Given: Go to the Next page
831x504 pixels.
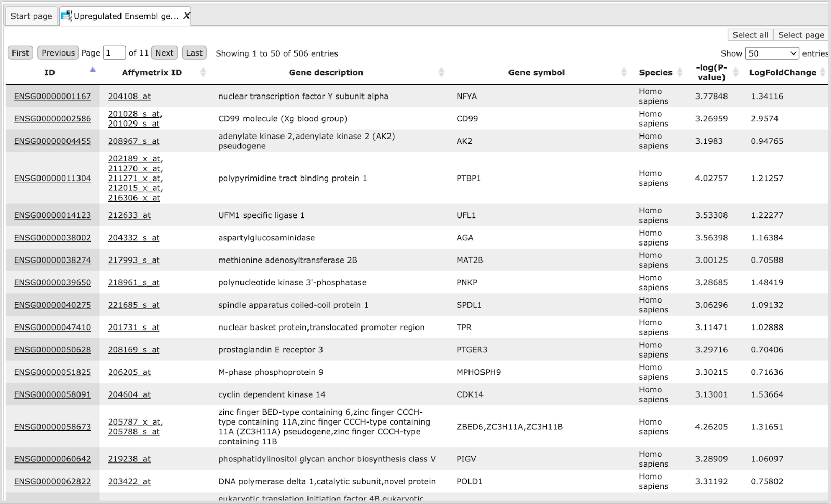Looking at the screenshot, I should point(164,52).
